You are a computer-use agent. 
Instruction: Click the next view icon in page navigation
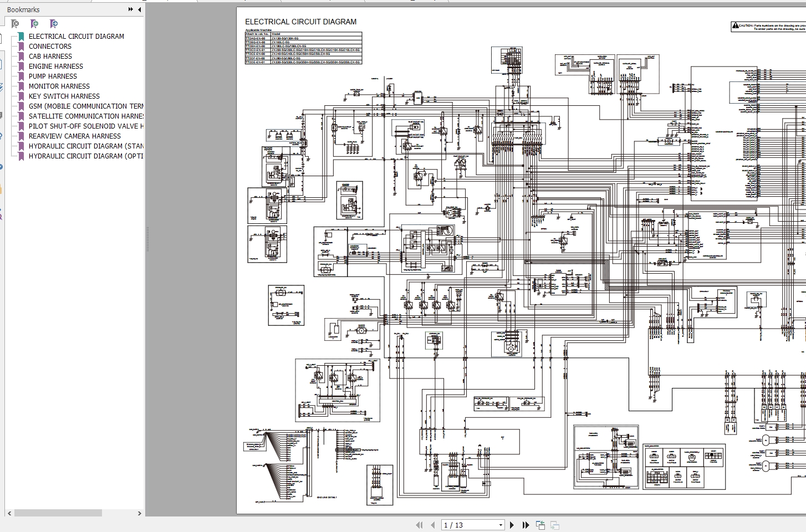pos(554,525)
